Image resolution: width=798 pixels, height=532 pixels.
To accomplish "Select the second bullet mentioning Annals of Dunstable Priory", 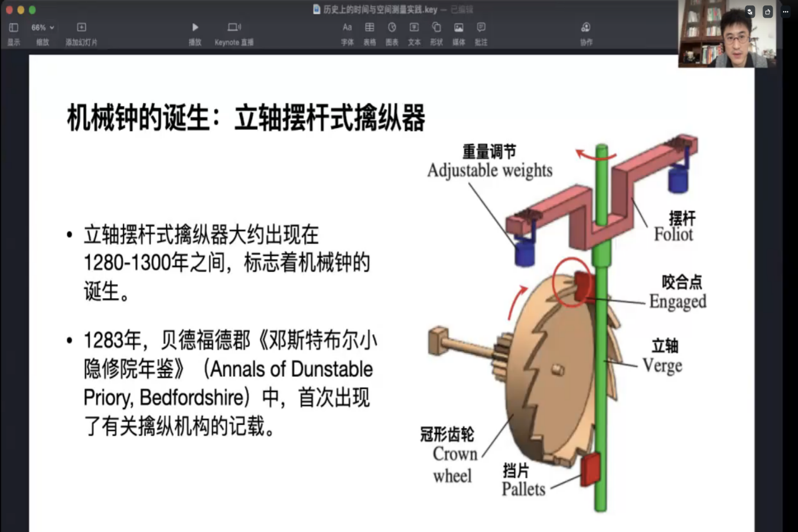I will (230, 383).
